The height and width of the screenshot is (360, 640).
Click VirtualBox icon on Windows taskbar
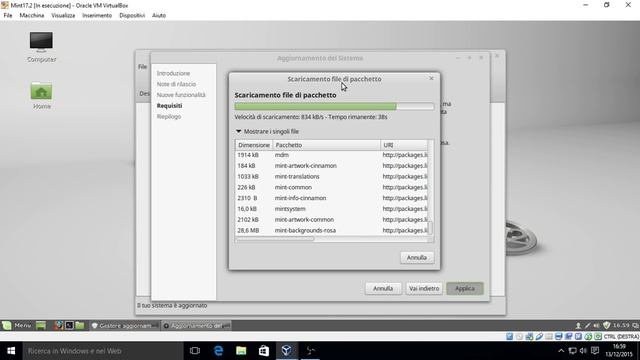pyautogui.click(x=286, y=351)
